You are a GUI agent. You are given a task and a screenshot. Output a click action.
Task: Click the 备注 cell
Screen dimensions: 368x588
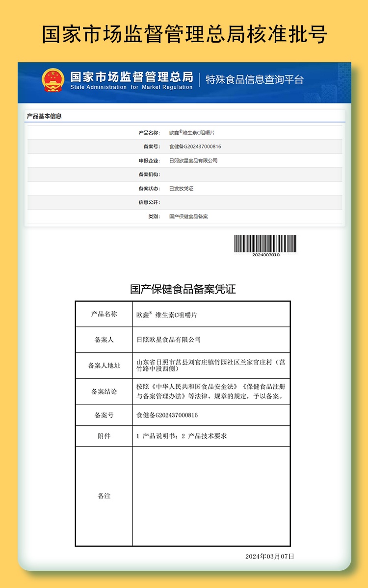coord(104,496)
